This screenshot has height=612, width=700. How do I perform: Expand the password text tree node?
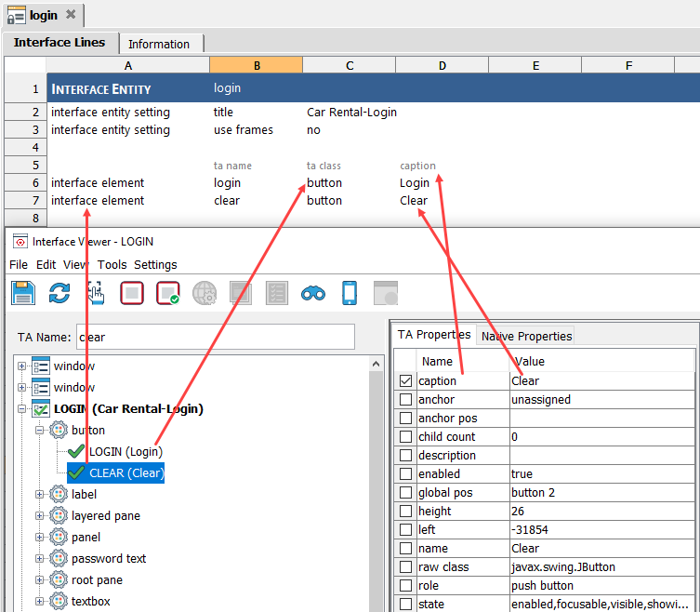39,558
